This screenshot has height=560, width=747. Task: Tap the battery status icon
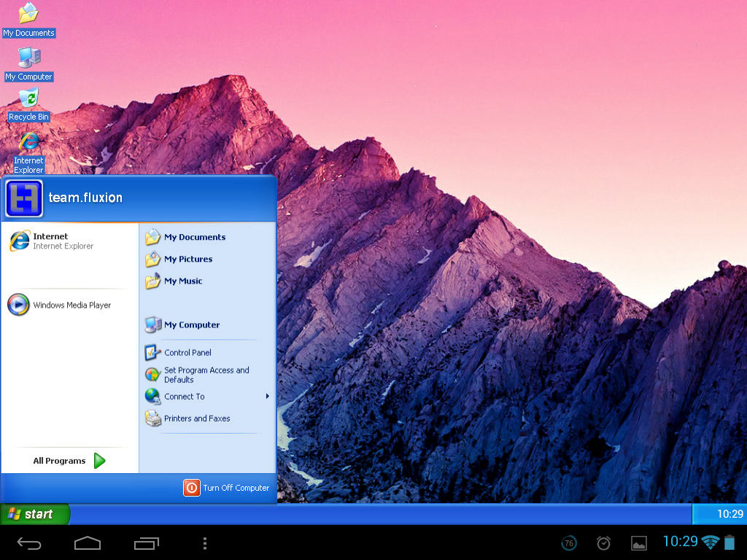tap(729, 542)
